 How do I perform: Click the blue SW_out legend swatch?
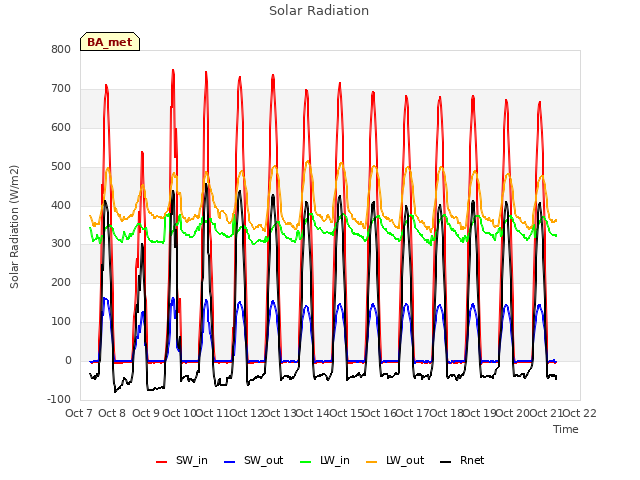[230, 462]
